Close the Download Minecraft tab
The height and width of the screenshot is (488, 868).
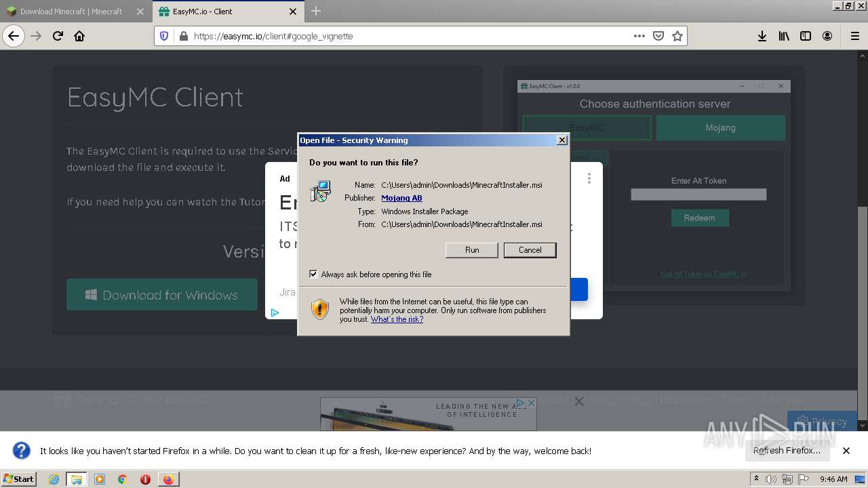pos(140,12)
